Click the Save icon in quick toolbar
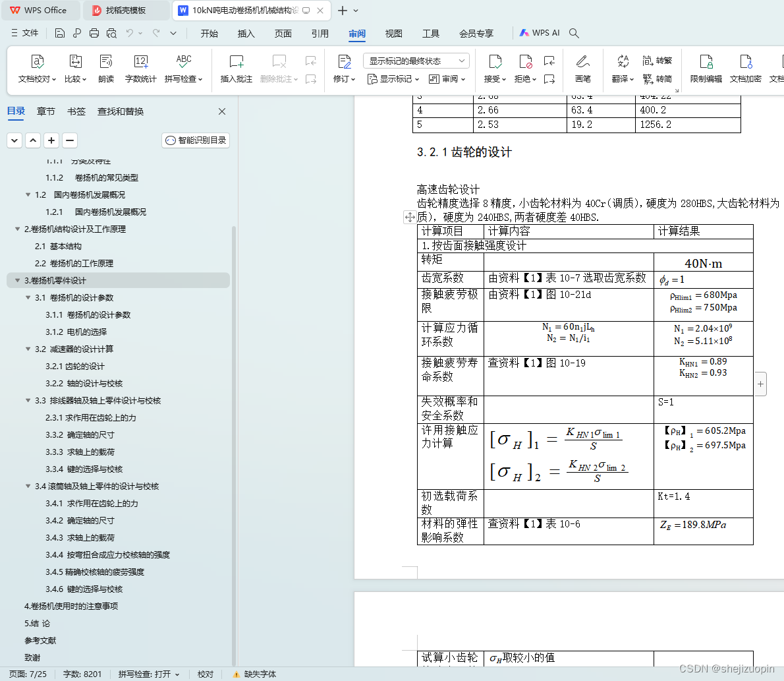Image resolution: width=784 pixels, height=681 pixels. point(59,33)
